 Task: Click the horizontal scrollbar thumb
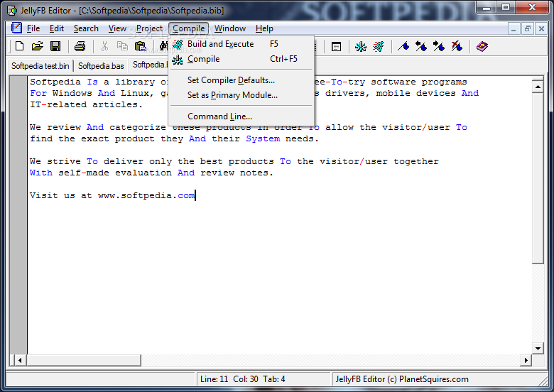[x=84, y=360]
